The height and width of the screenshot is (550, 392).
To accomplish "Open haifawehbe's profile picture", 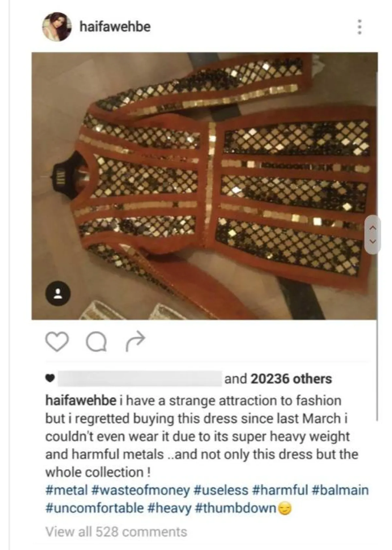I will 57,27.
